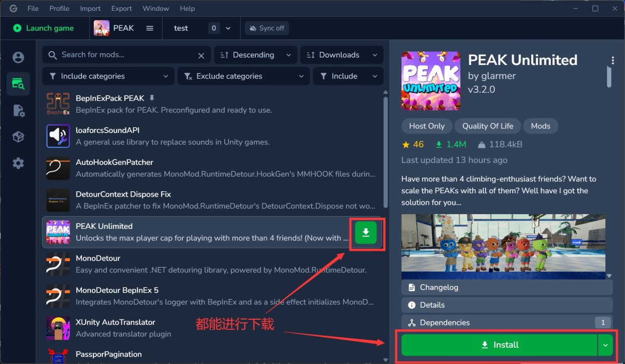Click the 118.4kB file size
The width and height of the screenshot is (625, 364).
click(500, 144)
